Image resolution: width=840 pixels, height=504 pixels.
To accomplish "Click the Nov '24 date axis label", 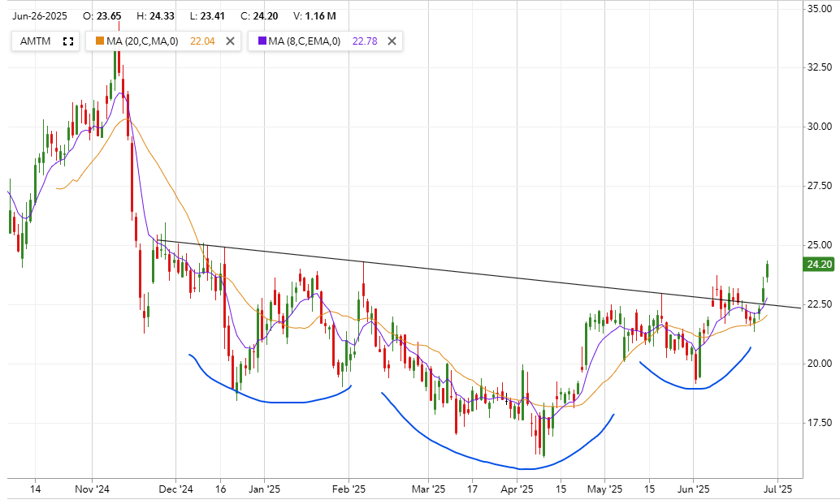I will pos(92,489).
